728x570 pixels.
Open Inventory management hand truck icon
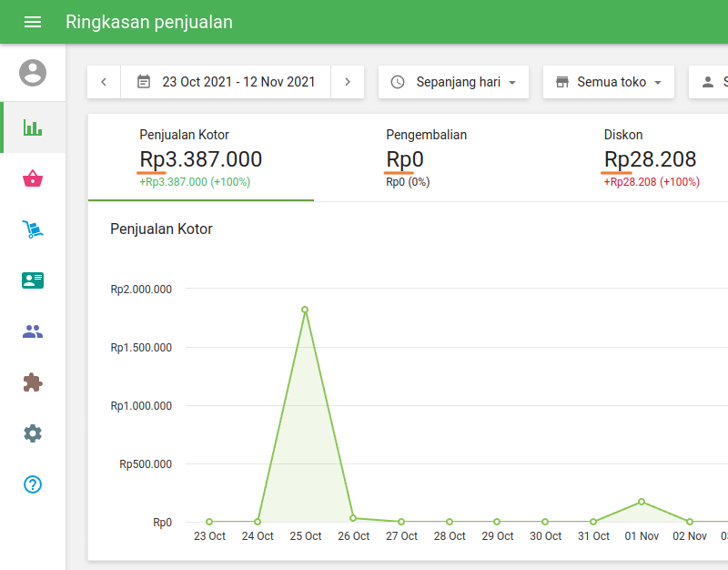click(x=33, y=229)
